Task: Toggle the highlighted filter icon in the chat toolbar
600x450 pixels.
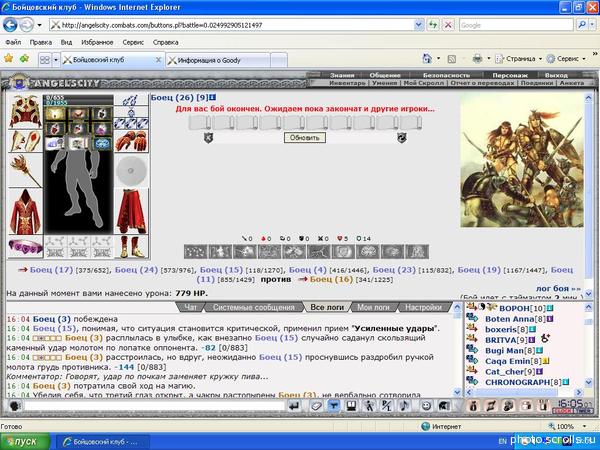Action: click(x=334, y=406)
